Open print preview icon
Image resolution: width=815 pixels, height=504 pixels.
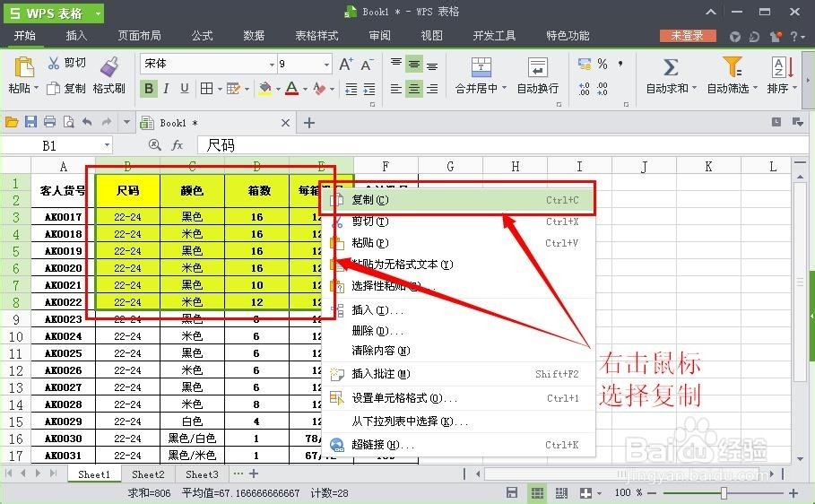(68, 122)
